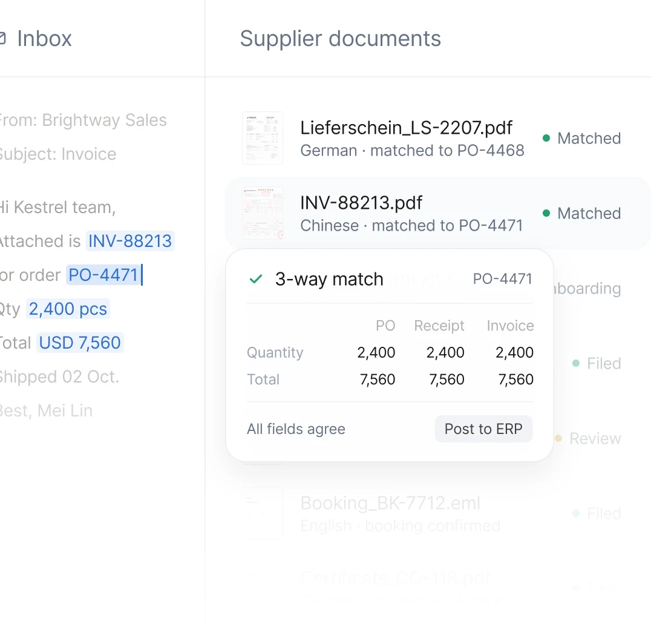Click the Inbox heading
The image size is (651, 644).
44,39
